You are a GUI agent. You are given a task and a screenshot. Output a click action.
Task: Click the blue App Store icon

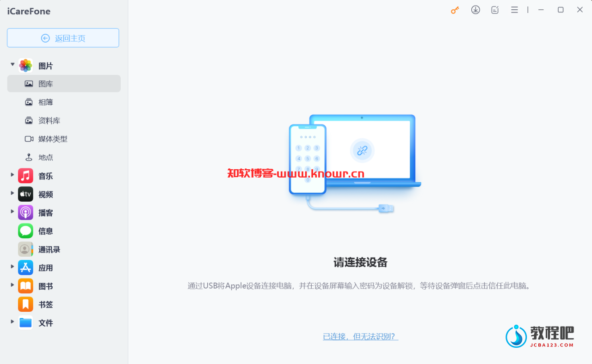tap(25, 268)
